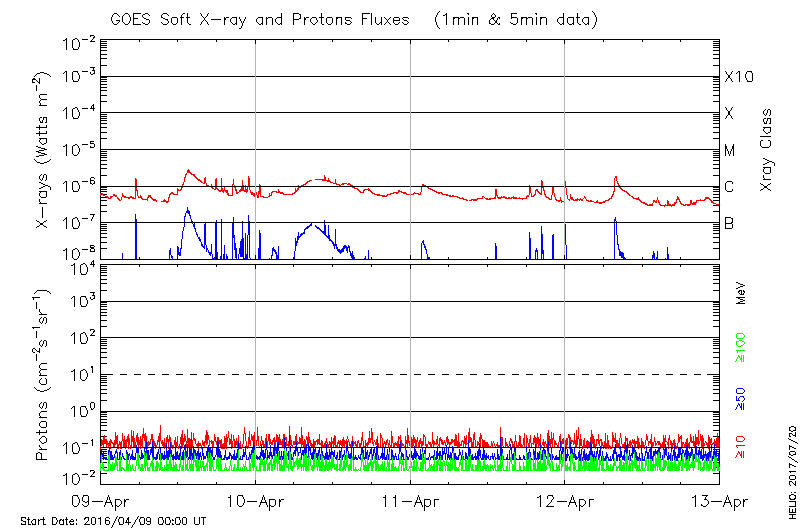
Task: Click the green ≥100 MeV legend label
Action: coord(741,344)
